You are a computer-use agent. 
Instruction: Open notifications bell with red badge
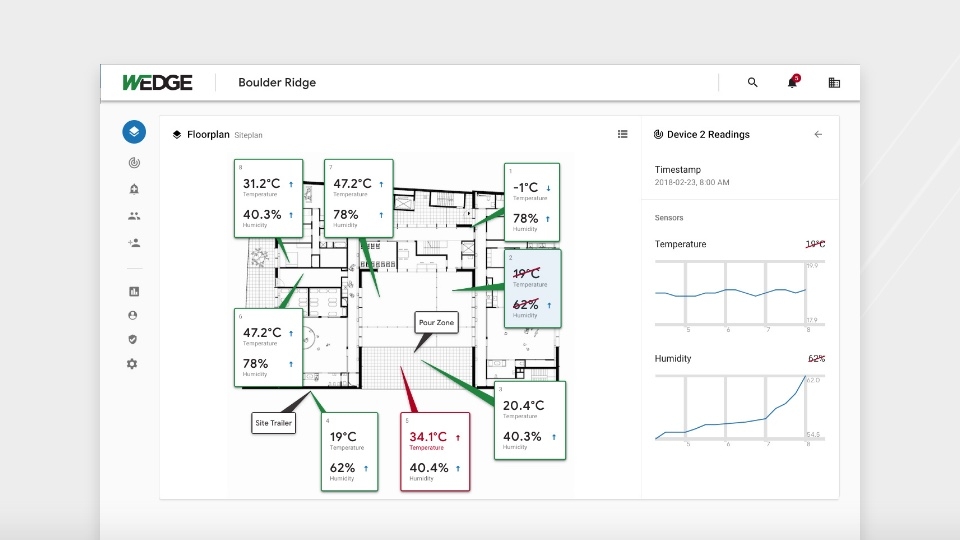click(x=793, y=81)
